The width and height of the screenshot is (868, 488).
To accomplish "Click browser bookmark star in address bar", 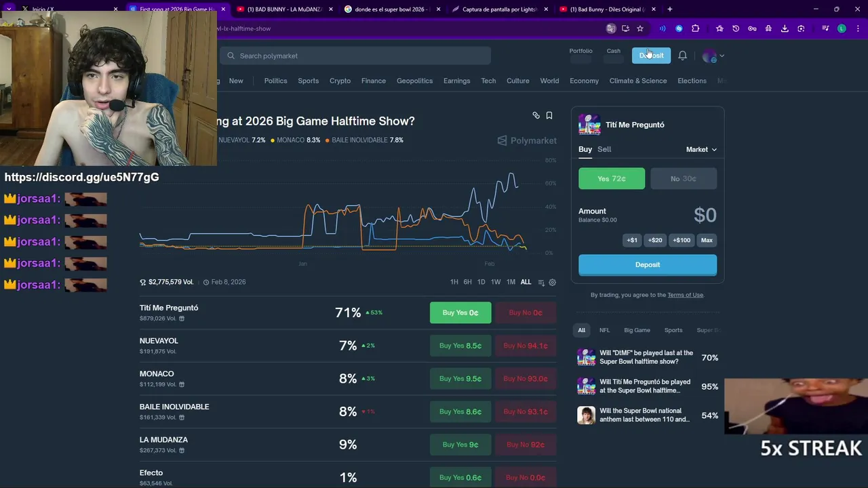I will coord(640,28).
